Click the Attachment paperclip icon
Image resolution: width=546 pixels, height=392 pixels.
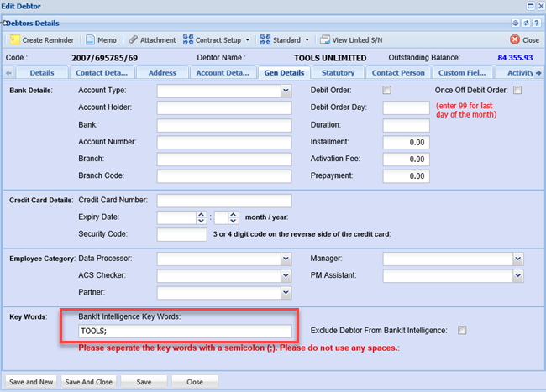(x=134, y=39)
